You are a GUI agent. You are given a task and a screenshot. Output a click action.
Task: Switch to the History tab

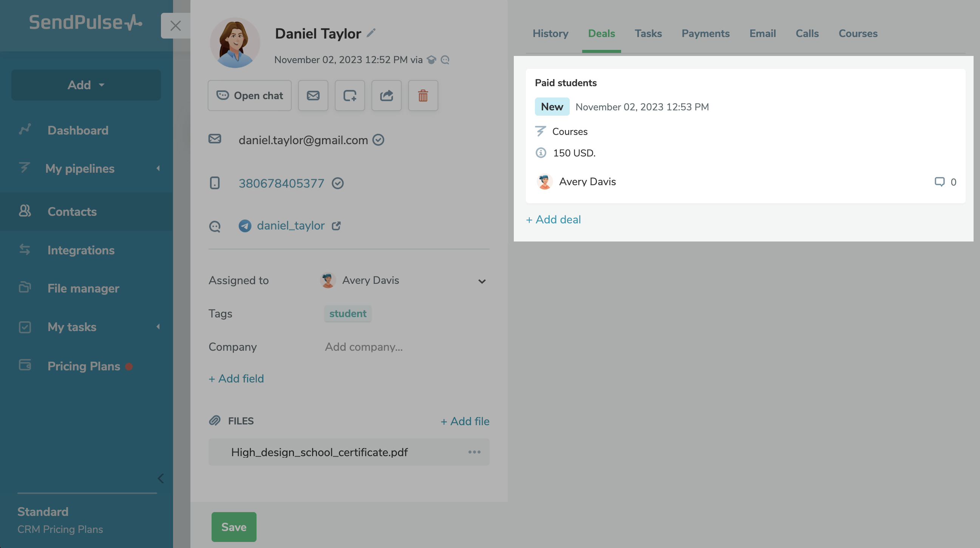[550, 34]
